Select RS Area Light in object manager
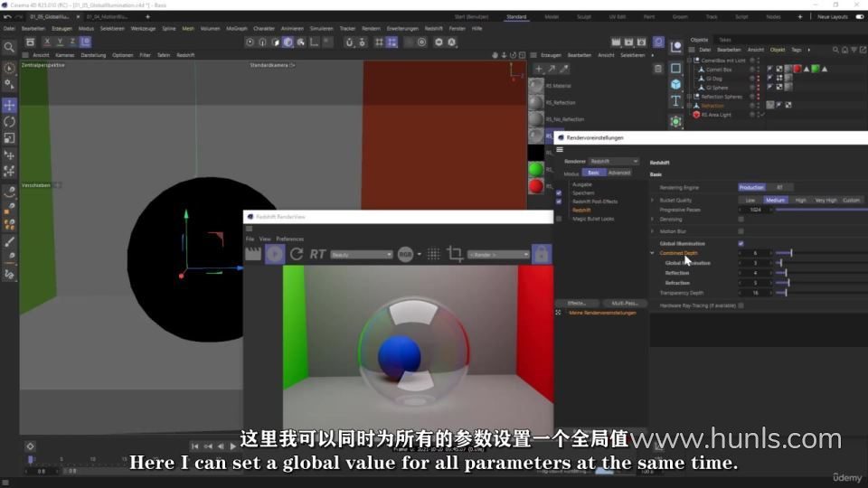This screenshot has height=488, width=868. pos(716,115)
